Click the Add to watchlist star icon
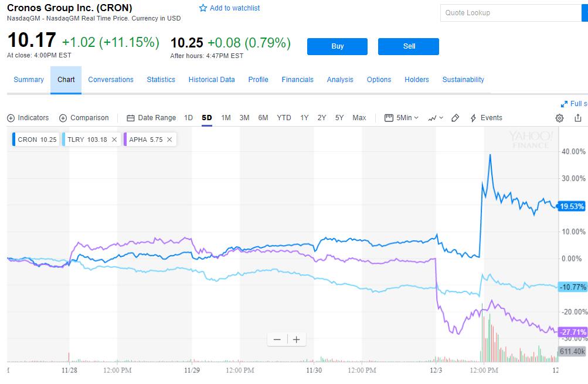Viewport: 588px width, 384px height. tap(203, 8)
